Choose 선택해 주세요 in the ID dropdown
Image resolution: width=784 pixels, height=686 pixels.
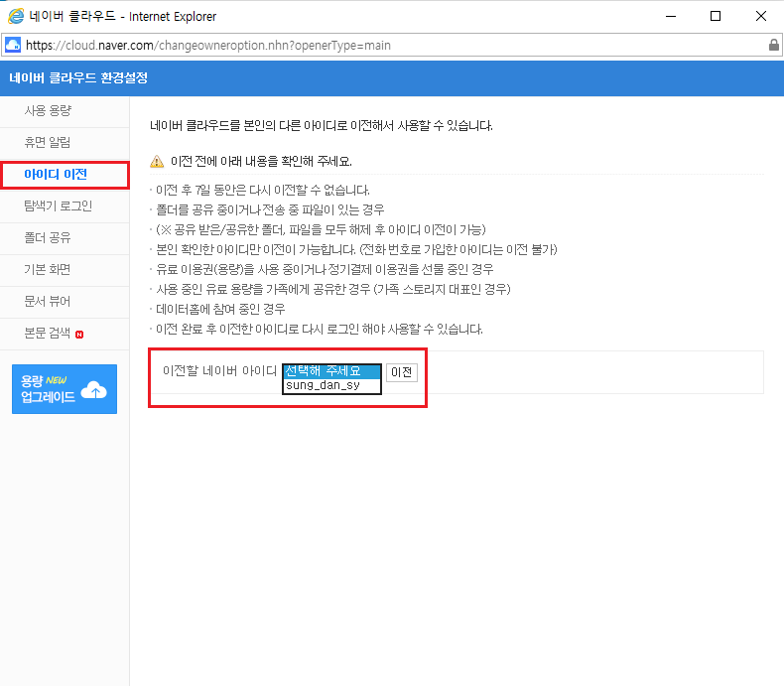pos(331,371)
